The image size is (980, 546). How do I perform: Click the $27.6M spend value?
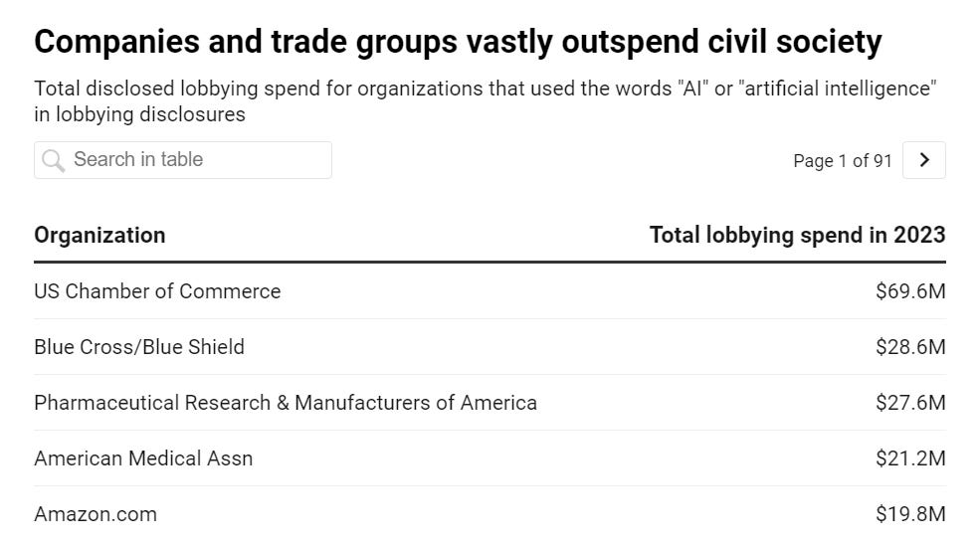[x=909, y=403]
